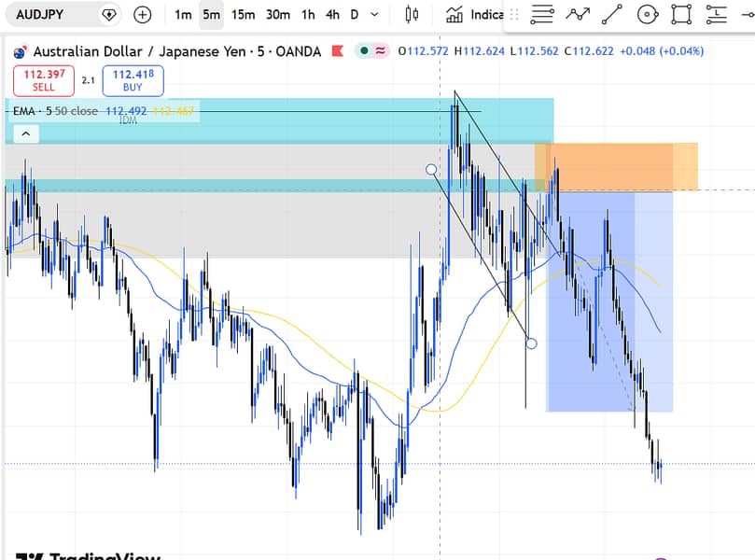
Task: Collapse the indicator legend with the arrow
Action: tap(26, 133)
